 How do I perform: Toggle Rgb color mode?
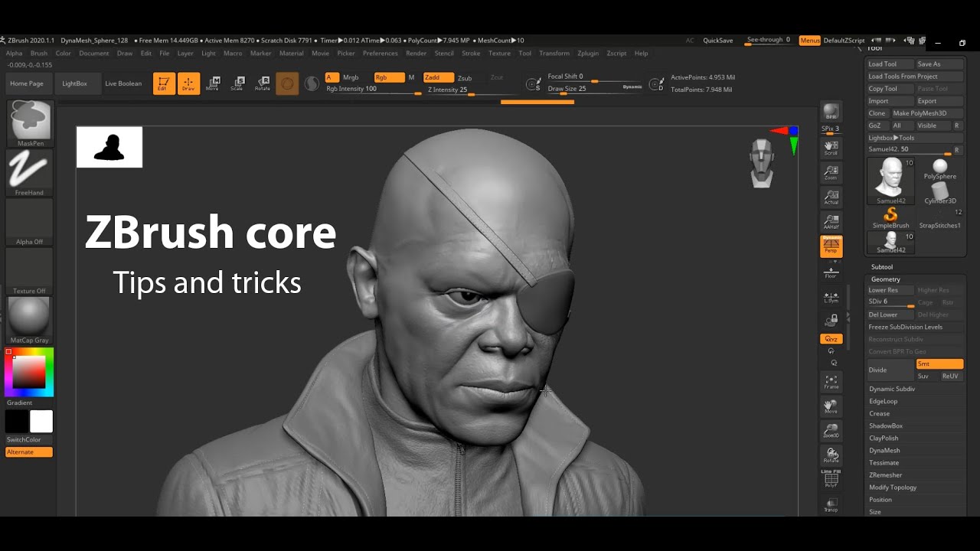pyautogui.click(x=389, y=77)
